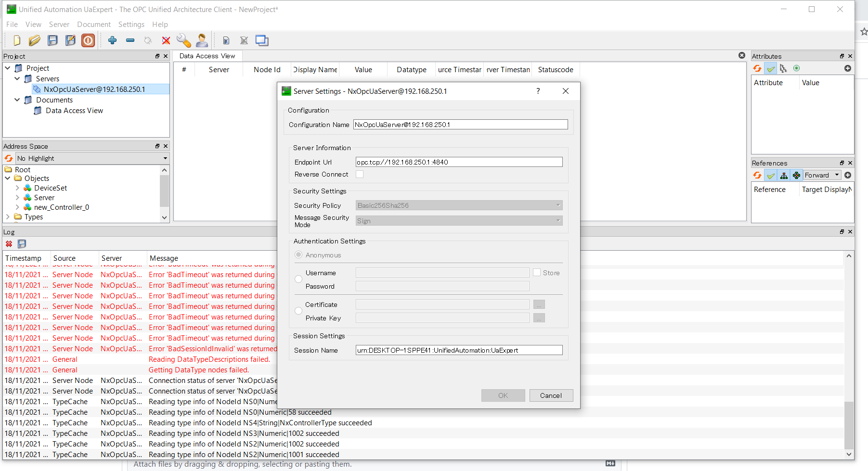Open server properties with the wrench icon
The height and width of the screenshot is (471, 868).
tap(183, 40)
